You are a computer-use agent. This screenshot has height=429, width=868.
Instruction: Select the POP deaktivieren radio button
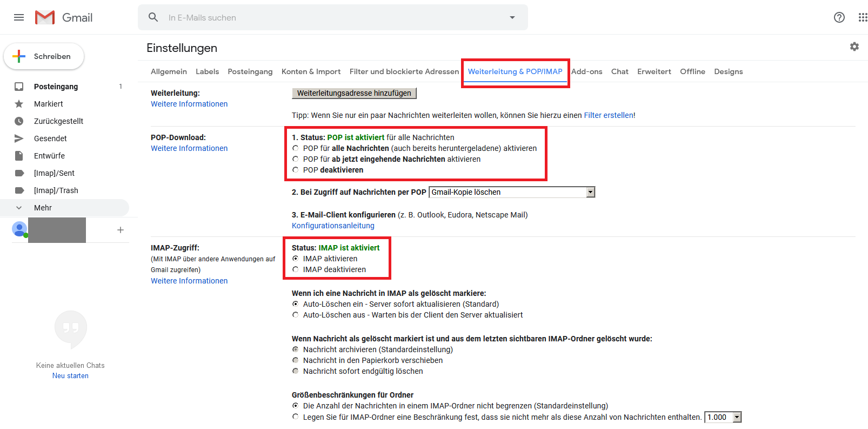click(x=295, y=170)
